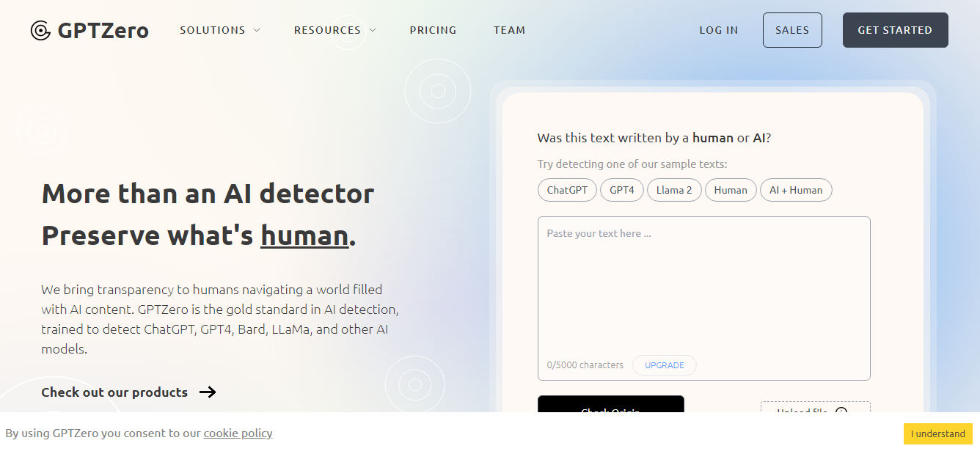This screenshot has height=454, width=980.
Task: Click the "Preserve what's human." headline
Action: (x=199, y=235)
